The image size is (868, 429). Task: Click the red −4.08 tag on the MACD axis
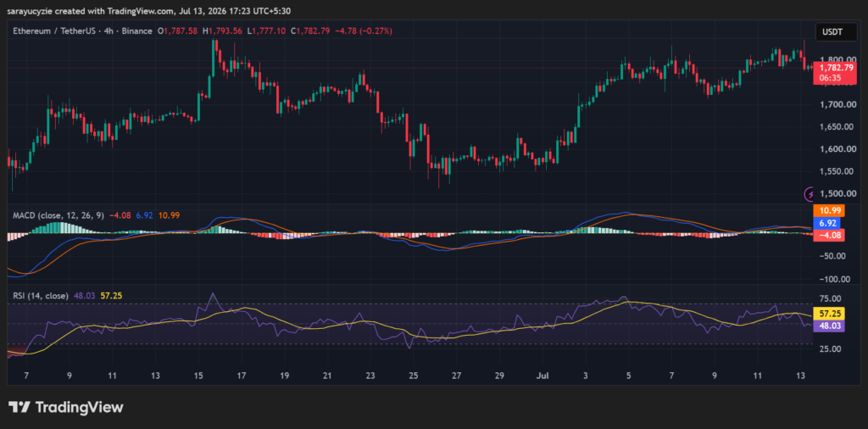[x=827, y=235]
